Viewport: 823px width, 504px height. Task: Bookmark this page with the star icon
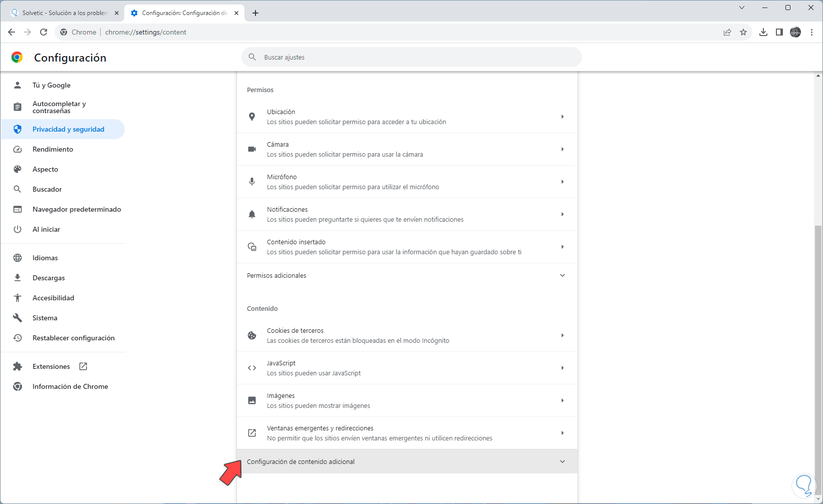point(743,32)
